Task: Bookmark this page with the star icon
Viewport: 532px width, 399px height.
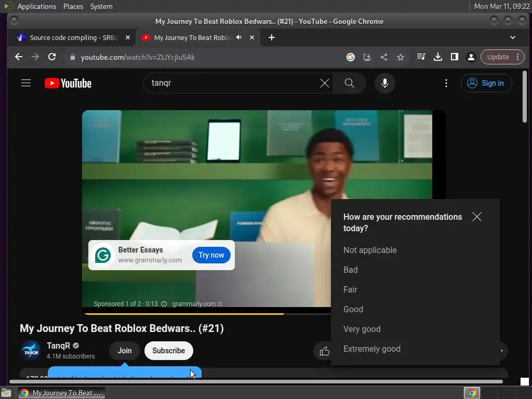Action: pos(401,57)
